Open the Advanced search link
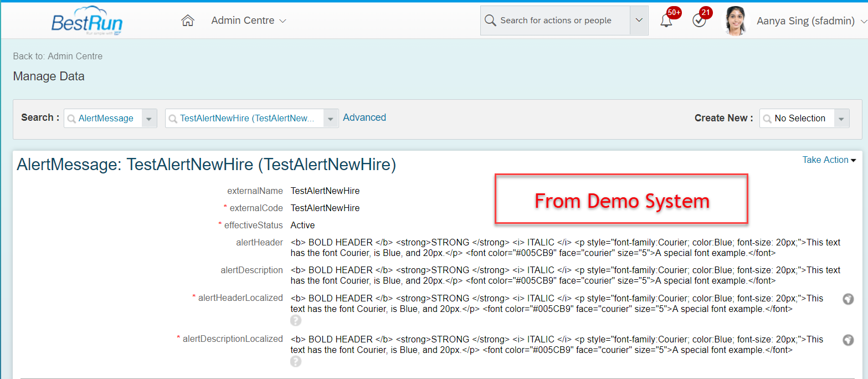Image resolution: width=868 pixels, height=379 pixels. (x=364, y=117)
